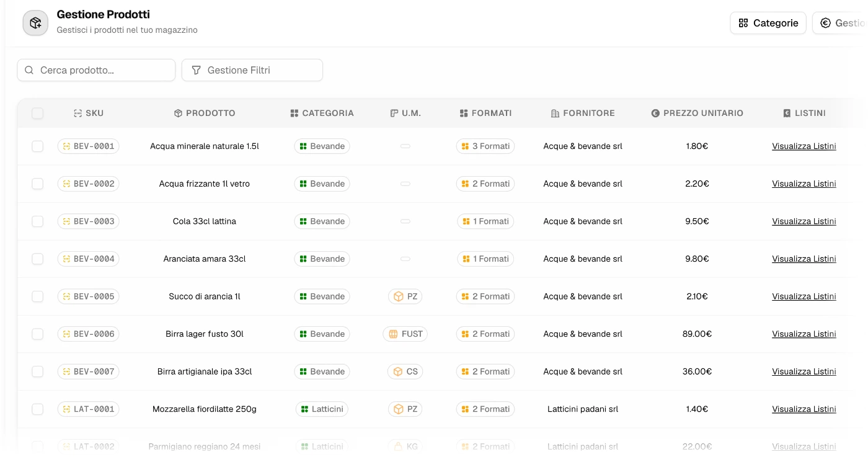Click the empty unit placeholder for Acqua frizzante
The width and height of the screenshot is (868, 457).
[x=405, y=184]
